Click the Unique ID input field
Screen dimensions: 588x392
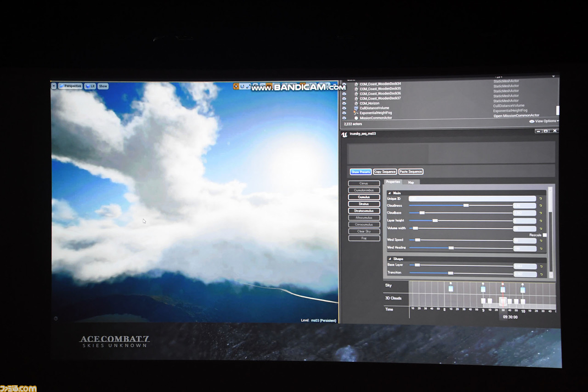coord(472,199)
